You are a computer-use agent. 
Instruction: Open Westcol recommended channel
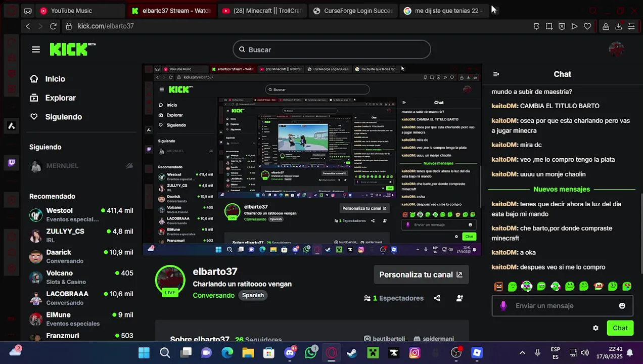coord(81,214)
